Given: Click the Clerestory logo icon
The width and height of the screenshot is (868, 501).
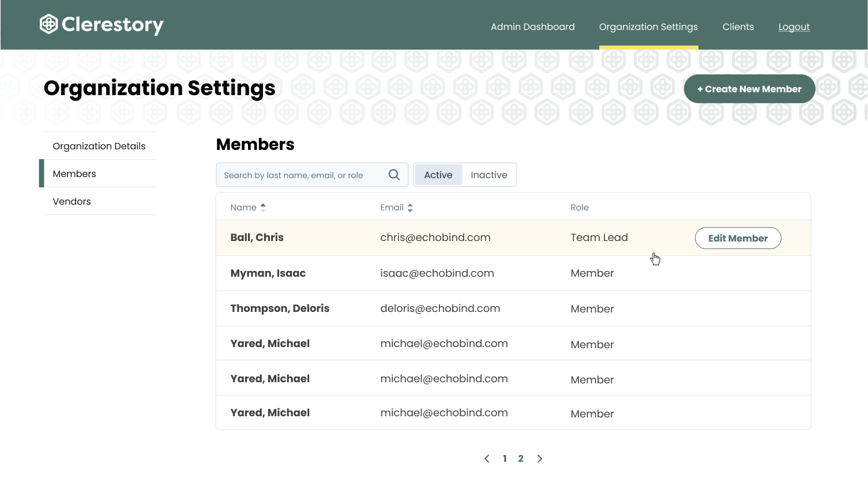Looking at the screenshot, I should tap(49, 24).
